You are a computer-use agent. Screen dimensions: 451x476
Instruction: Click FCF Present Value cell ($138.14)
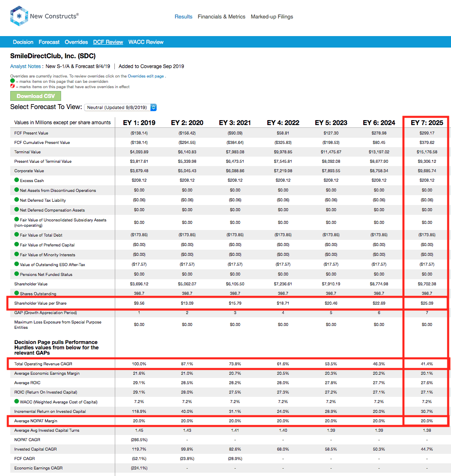[x=139, y=133]
